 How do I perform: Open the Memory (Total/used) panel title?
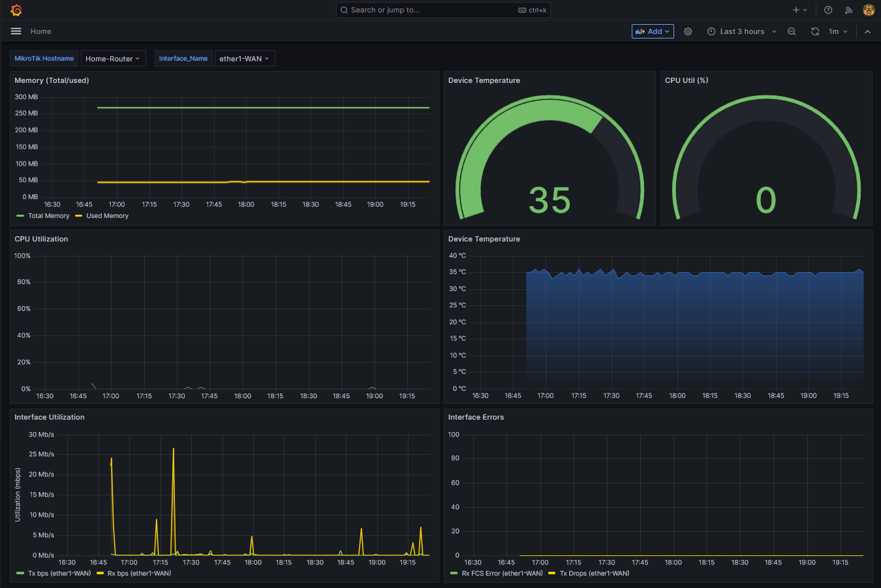click(52, 80)
